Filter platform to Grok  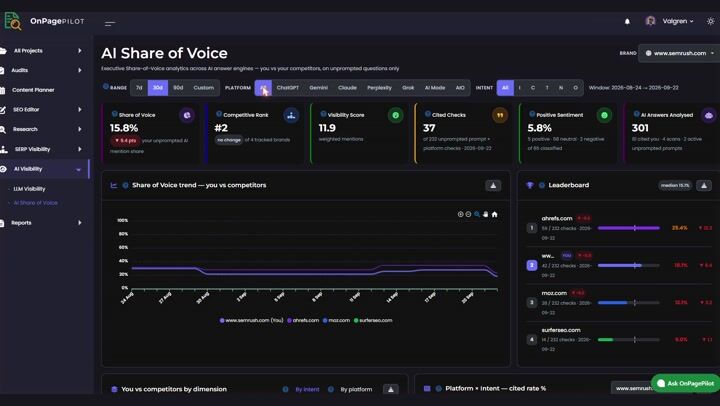[x=408, y=88]
